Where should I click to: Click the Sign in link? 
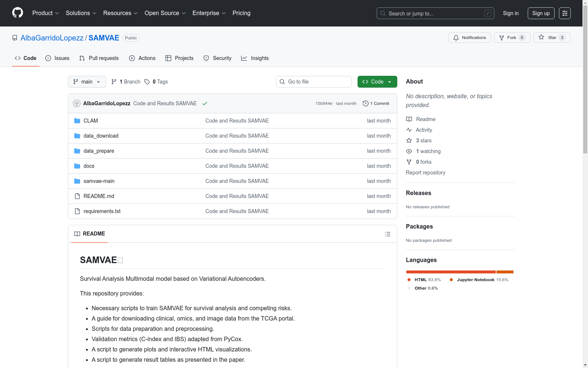[511, 13]
